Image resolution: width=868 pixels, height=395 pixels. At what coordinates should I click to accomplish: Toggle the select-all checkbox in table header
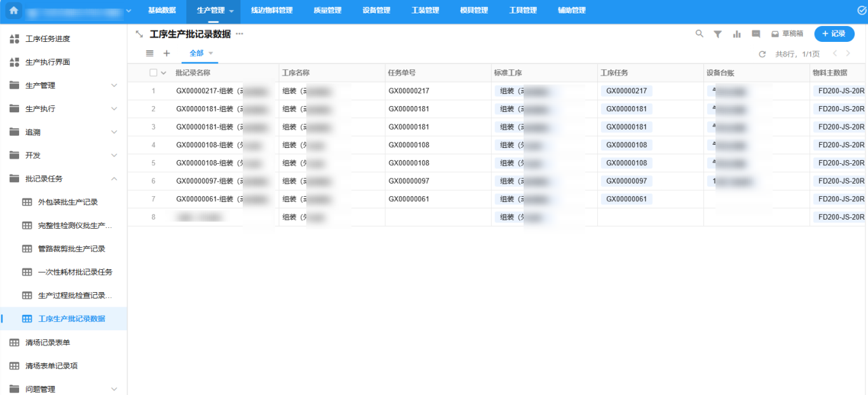point(153,72)
